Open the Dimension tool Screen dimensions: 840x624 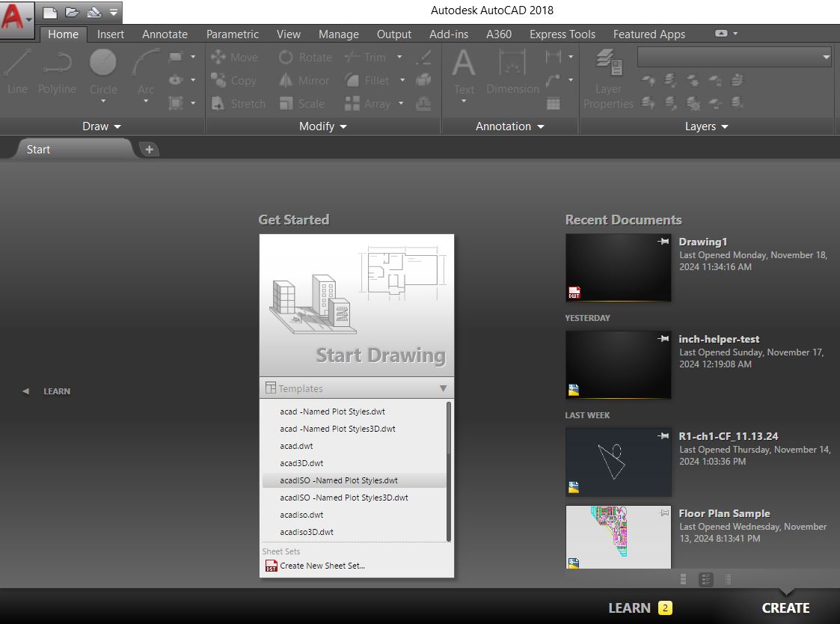tap(512, 75)
